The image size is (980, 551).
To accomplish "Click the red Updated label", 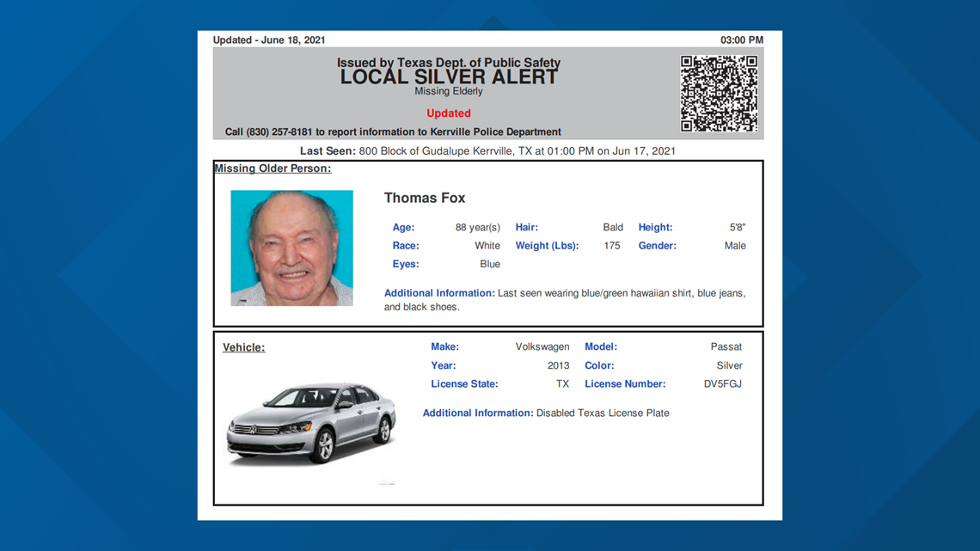I will pos(448,113).
